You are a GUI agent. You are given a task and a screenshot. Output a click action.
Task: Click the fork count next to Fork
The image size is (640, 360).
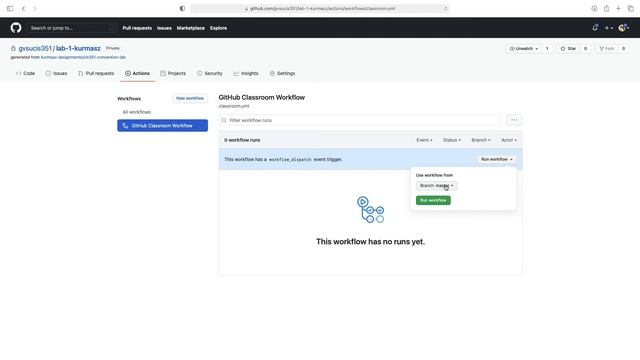pyautogui.click(x=623, y=49)
